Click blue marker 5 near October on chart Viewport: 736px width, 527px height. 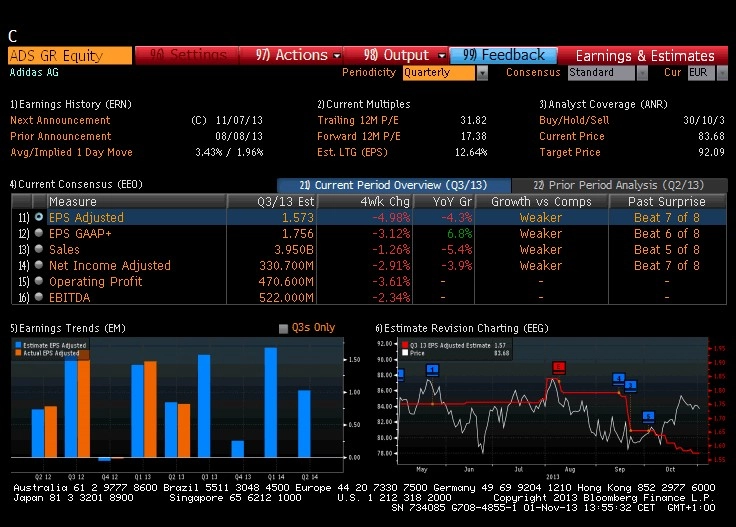649,416
